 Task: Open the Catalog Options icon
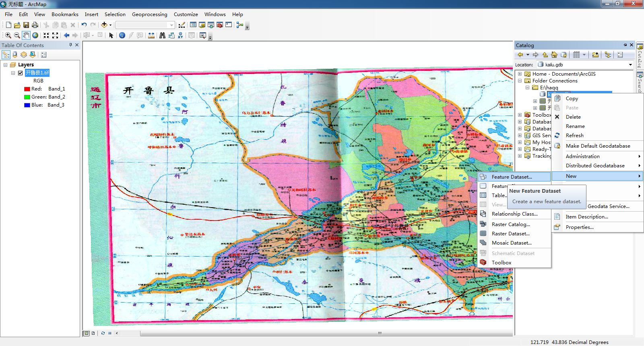(620, 55)
